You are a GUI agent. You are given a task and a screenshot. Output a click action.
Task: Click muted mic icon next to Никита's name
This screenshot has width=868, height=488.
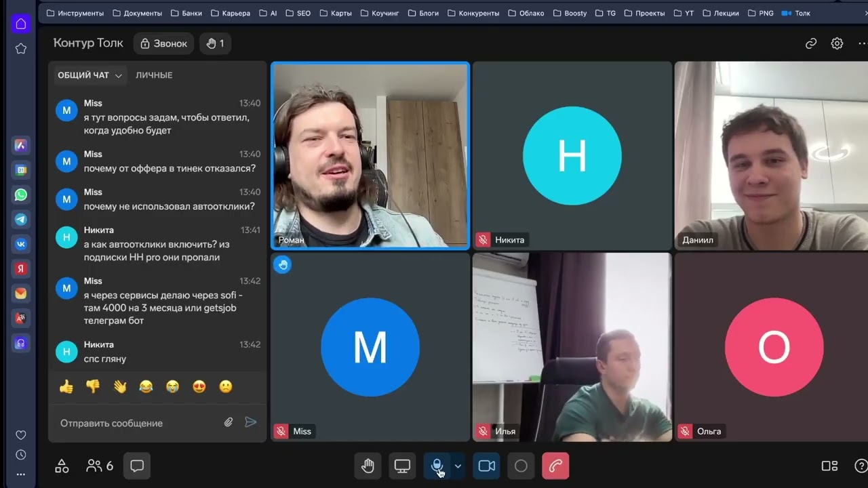[x=483, y=240]
